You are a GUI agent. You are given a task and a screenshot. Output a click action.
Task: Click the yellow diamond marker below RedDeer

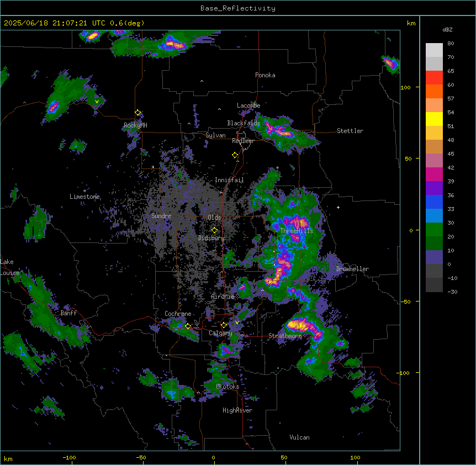tap(235, 155)
